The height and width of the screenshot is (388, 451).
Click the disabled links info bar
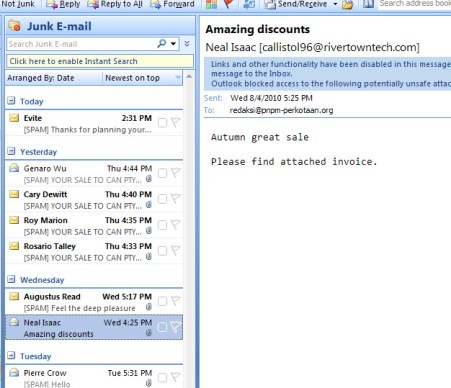(x=327, y=74)
